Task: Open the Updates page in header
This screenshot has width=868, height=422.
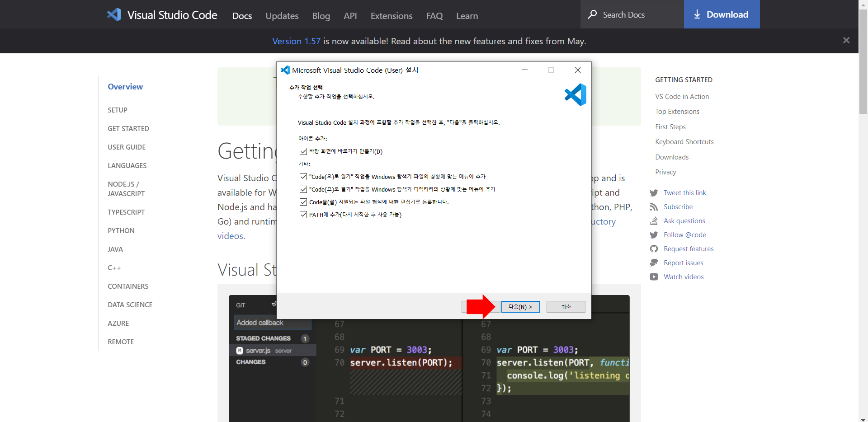Action: [282, 16]
